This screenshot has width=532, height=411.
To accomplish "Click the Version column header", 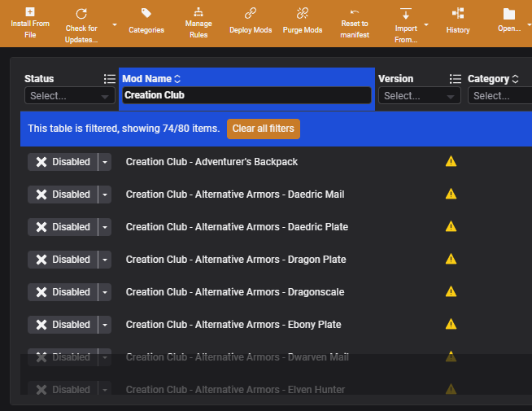I will coord(396,79).
